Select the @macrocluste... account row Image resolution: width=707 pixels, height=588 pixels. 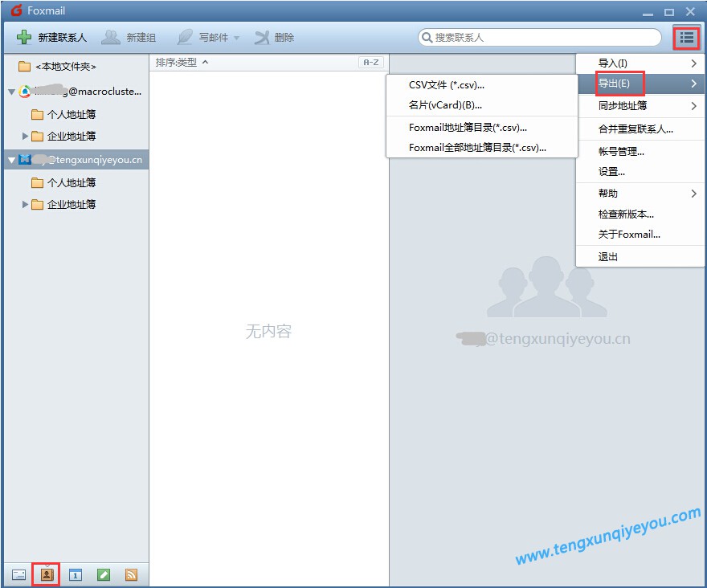pyautogui.click(x=76, y=92)
